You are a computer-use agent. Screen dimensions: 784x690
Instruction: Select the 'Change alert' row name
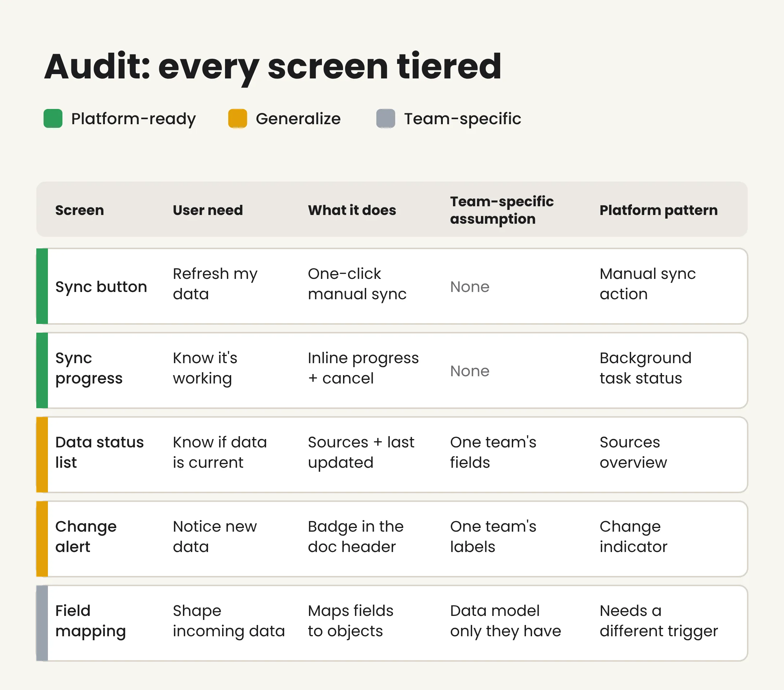(86, 536)
